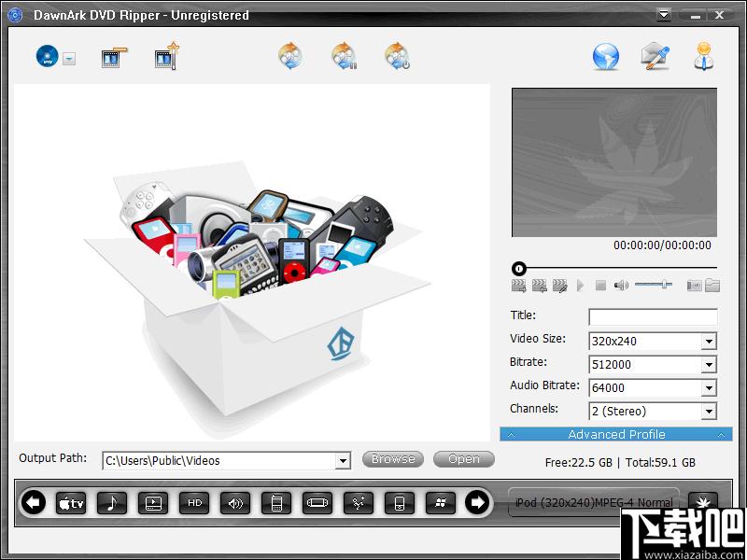
Task: Click the Free:22.5 GB disk space text
Action: [x=578, y=462]
